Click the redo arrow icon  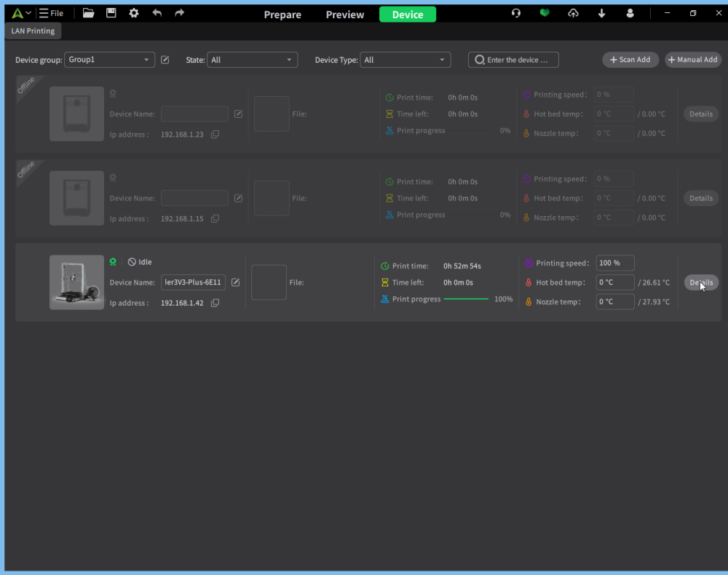pyautogui.click(x=180, y=13)
